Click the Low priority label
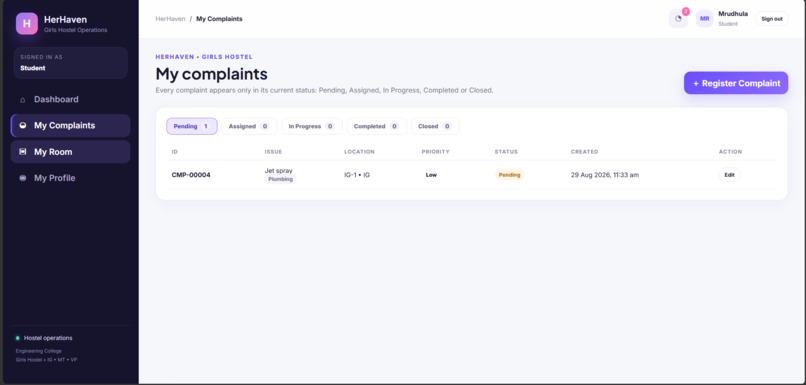This screenshot has height=385, width=806. click(x=431, y=175)
